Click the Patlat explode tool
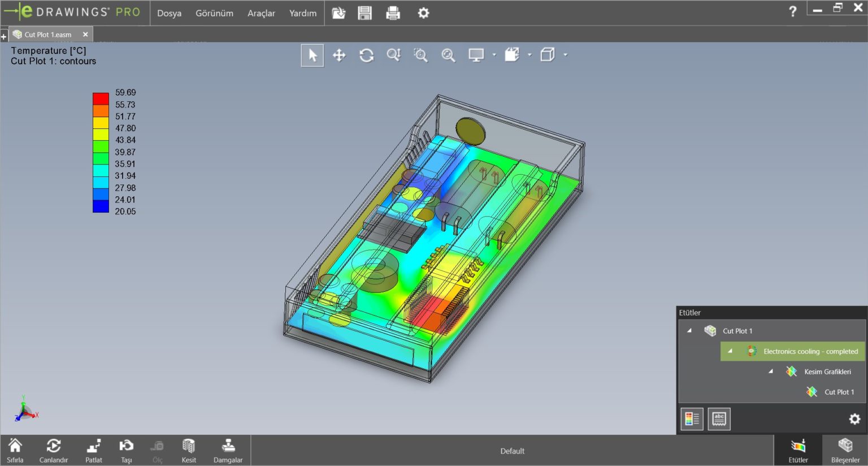 coord(93,450)
